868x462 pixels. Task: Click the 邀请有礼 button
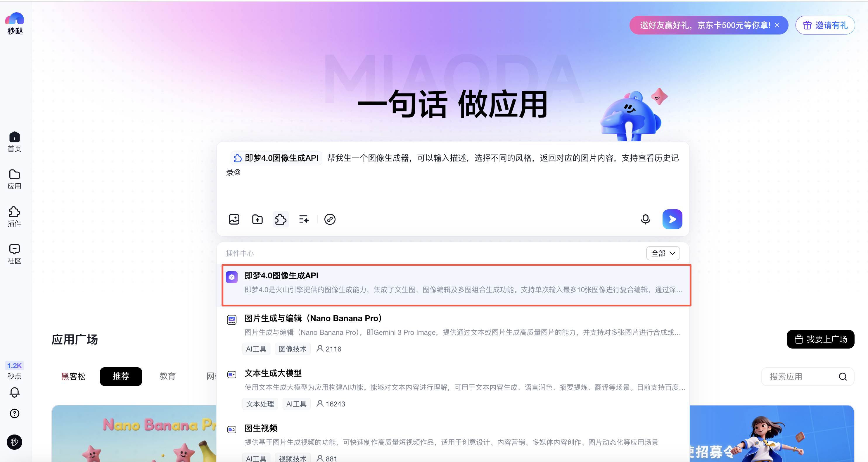coord(825,25)
